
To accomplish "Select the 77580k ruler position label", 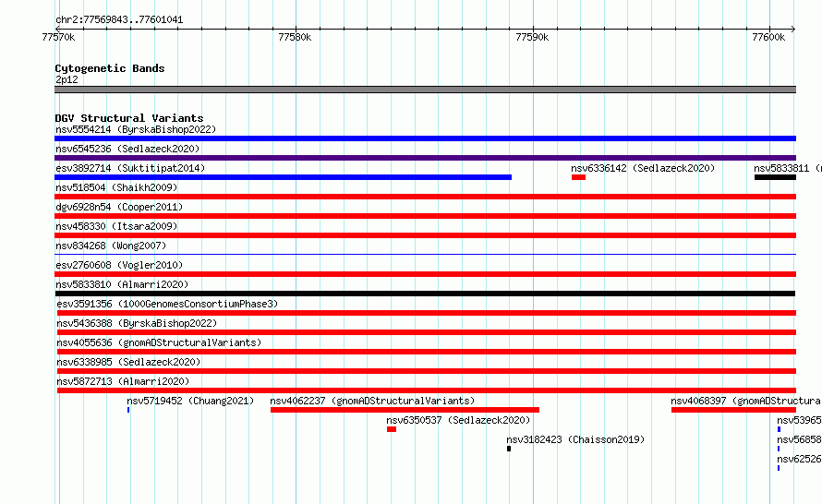I will [295, 37].
